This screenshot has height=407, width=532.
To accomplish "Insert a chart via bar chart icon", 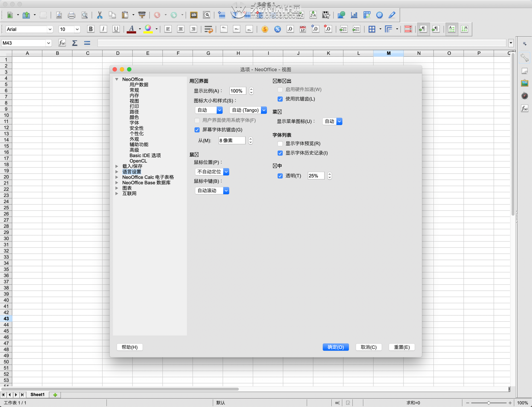I will [x=354, y=15].
